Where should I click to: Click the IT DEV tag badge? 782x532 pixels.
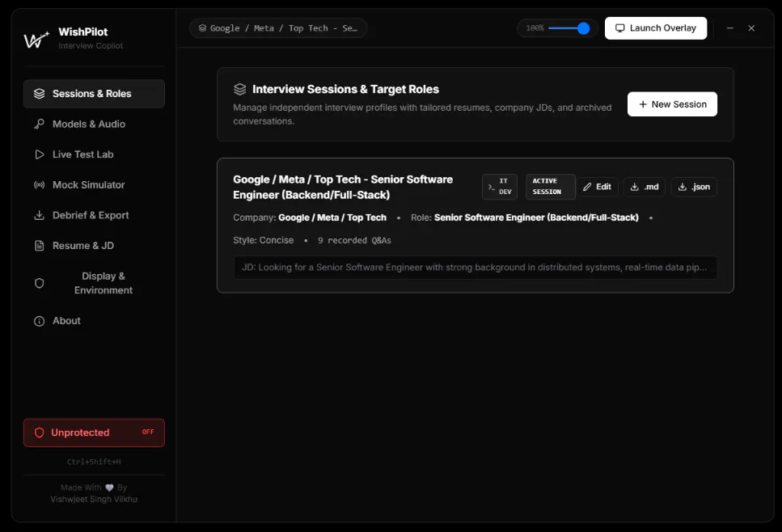pos(500,187)
